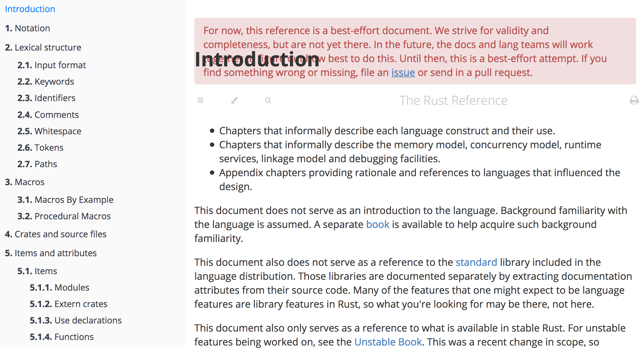This screenshot has width=644, height=348.
Task: Click the search magnifier icon
Action: pos(268,100)
